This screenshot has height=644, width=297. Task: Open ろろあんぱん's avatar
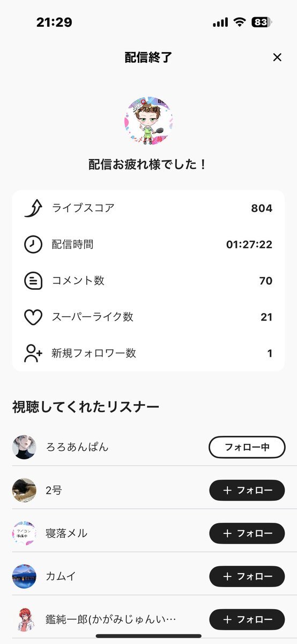[24, 447]
